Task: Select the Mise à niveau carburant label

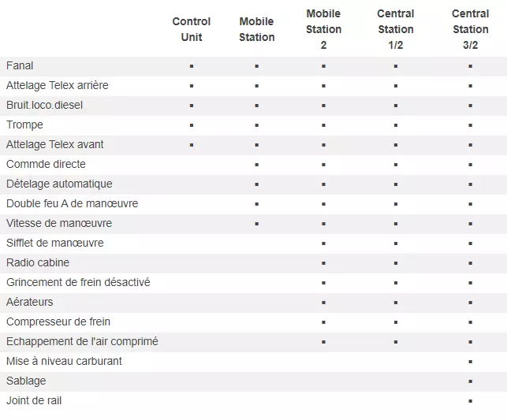Action: click(64, 361)
